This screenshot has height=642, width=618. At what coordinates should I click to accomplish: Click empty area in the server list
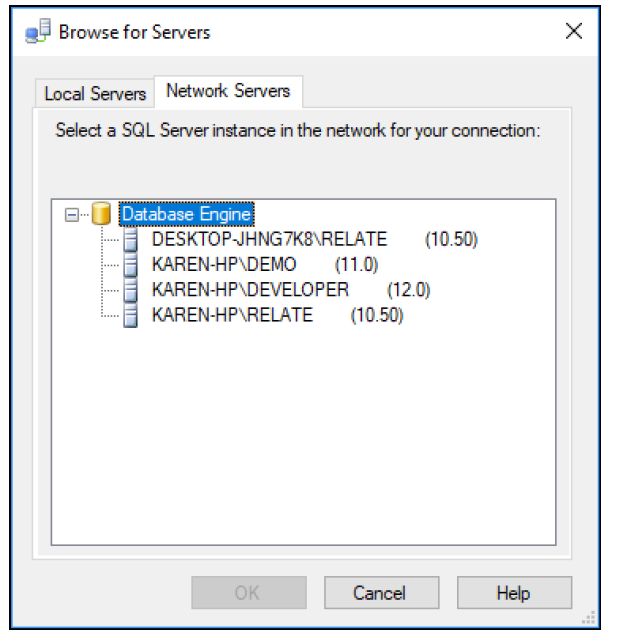click(303, 434)
